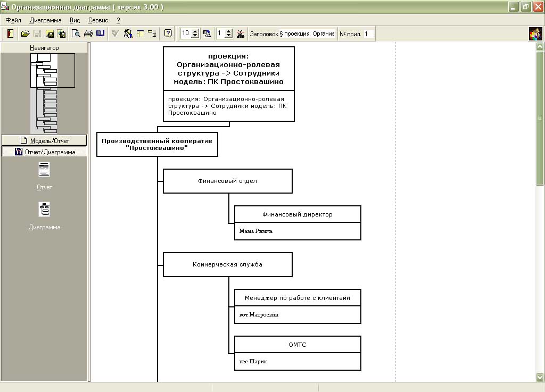Click the grayed save diskette icon

point(37,34)
